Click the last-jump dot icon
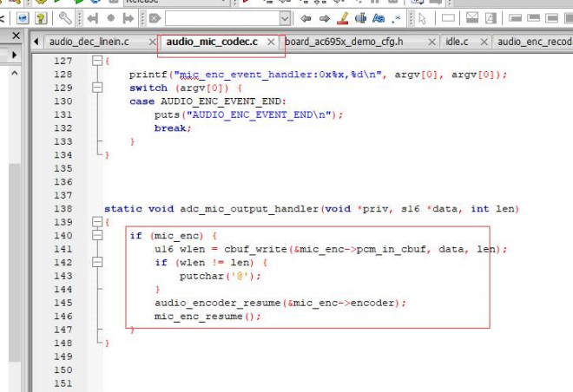The width and height of the screenshot is (573, 392). [x=111, y=18]
